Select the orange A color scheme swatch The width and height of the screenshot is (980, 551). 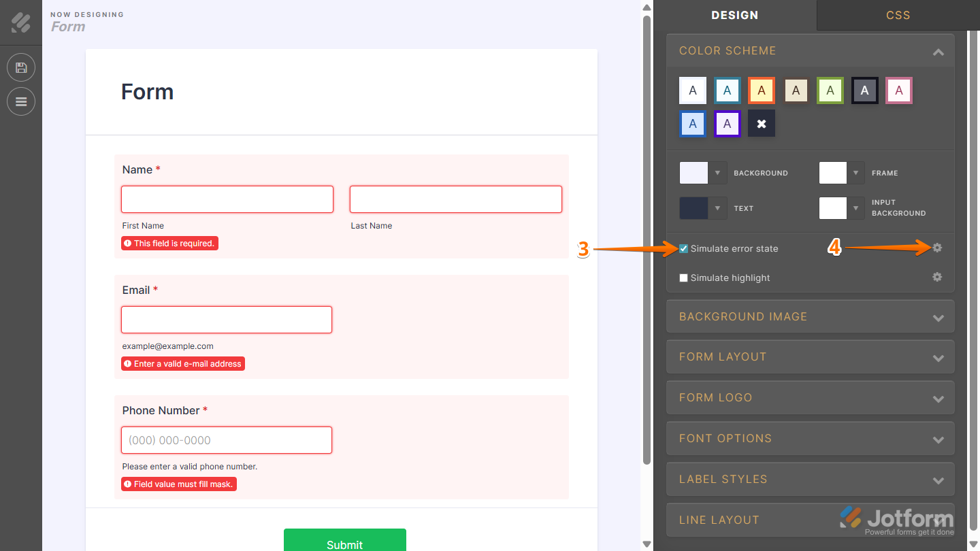[x=762, y=90]
